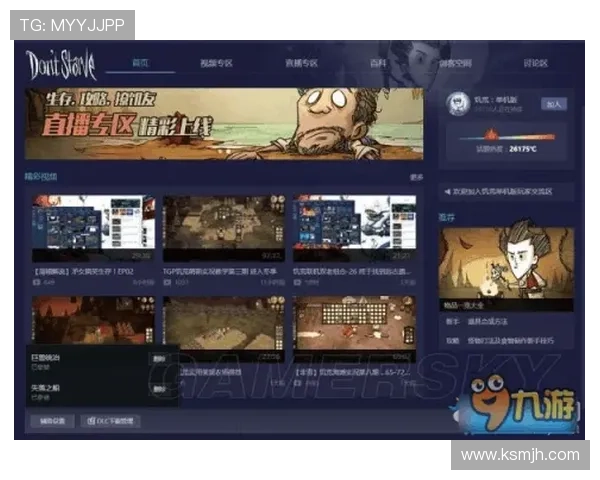Click the 加入 join button

click(554, 104)
